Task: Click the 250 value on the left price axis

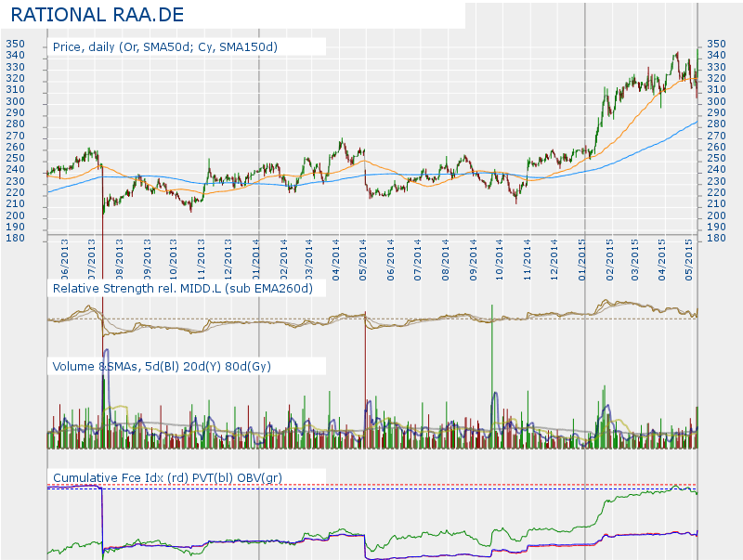Action: (x=15, y=158)
